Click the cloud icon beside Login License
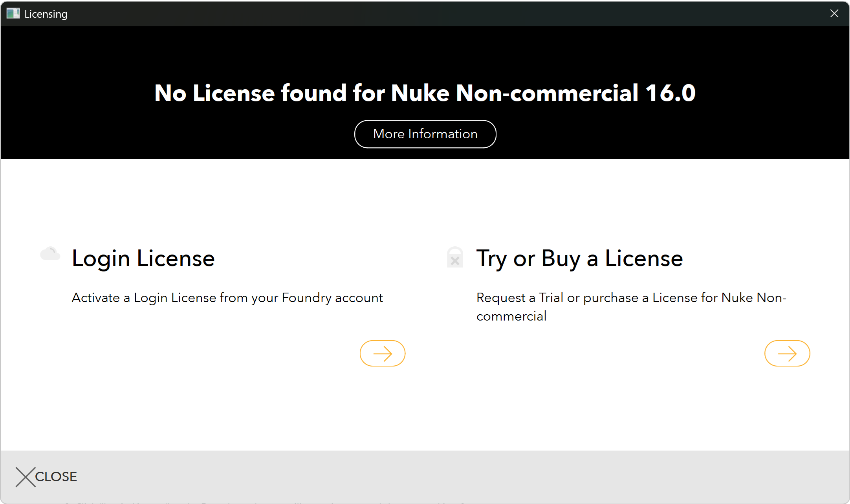 [x=50, y=254]
